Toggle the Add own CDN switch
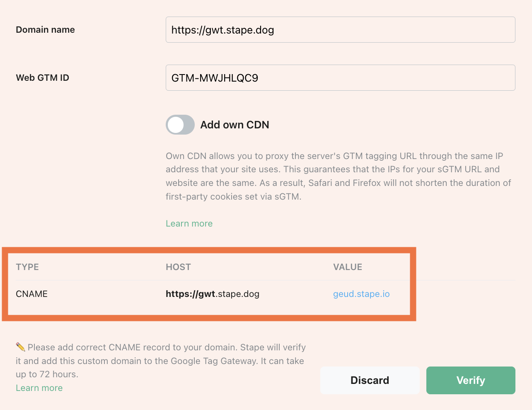 tap(180, 125)
